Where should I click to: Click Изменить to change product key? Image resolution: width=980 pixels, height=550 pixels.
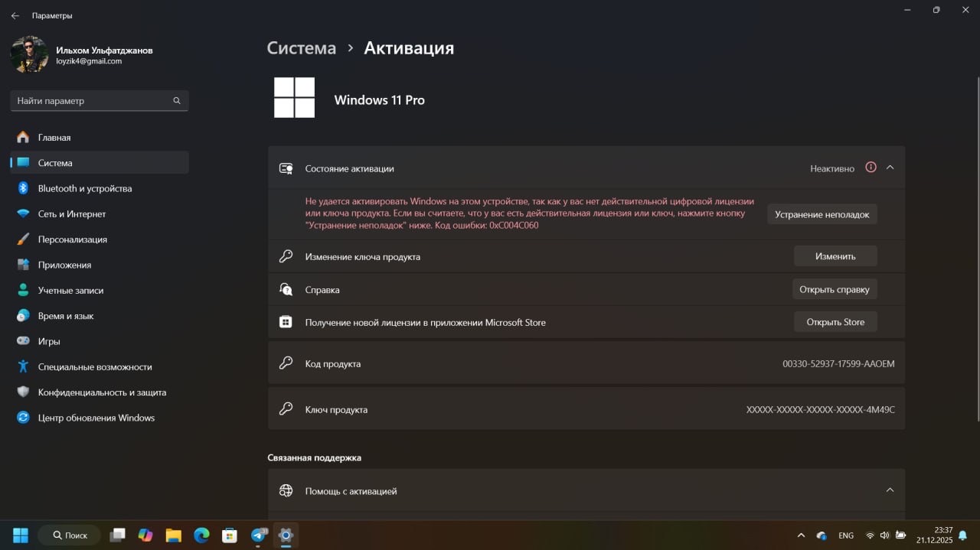pos(835,256)
